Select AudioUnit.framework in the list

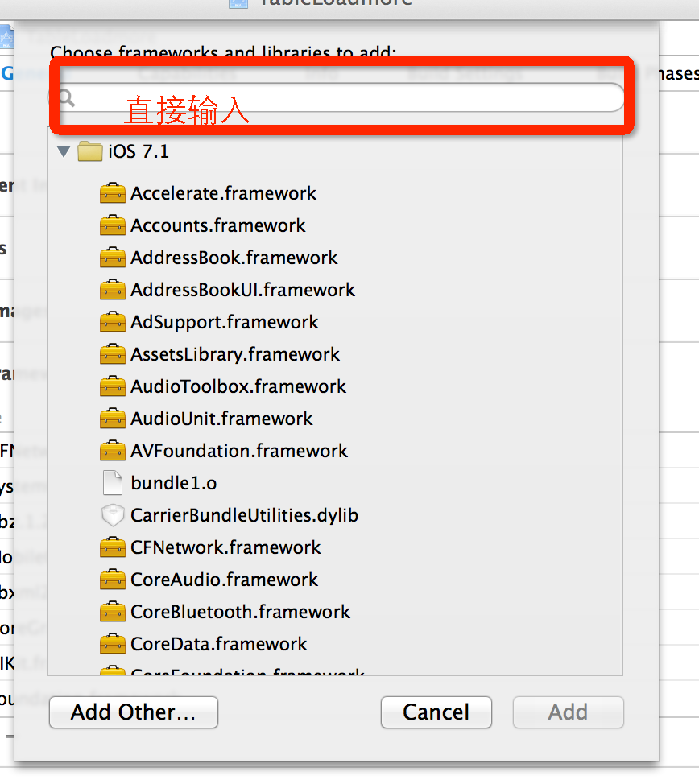point(221,419)
